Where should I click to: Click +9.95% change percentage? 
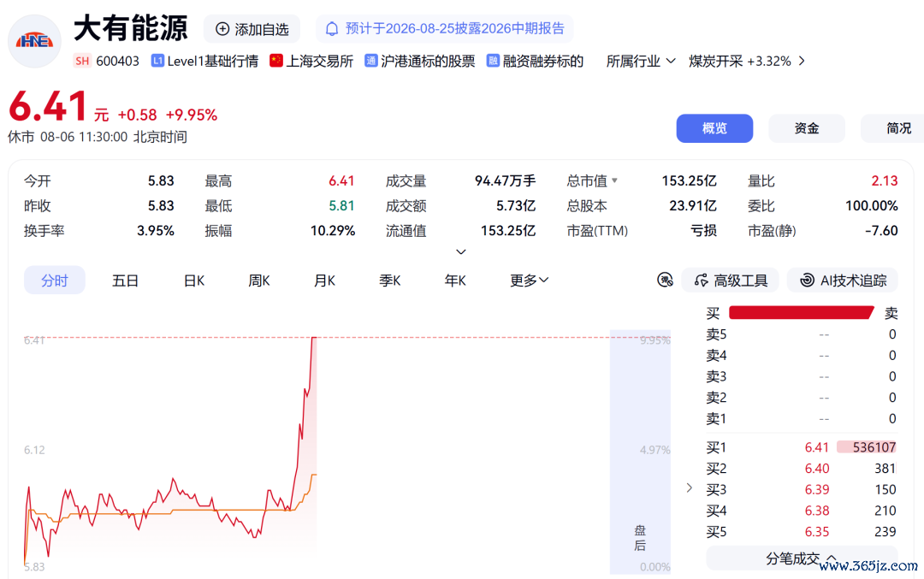[192, 115]
